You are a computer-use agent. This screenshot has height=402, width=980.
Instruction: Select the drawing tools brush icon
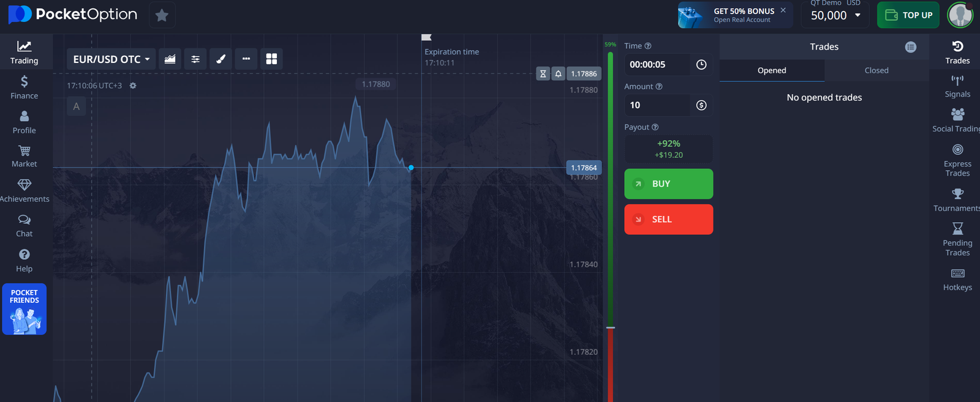pyautogui.click(x=221, y=59)
